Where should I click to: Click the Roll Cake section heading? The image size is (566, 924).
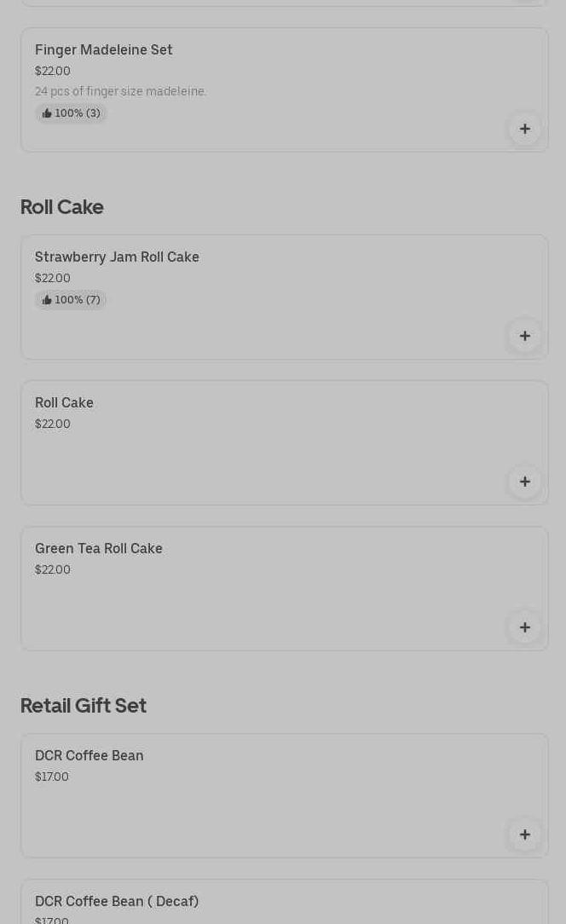62,207
